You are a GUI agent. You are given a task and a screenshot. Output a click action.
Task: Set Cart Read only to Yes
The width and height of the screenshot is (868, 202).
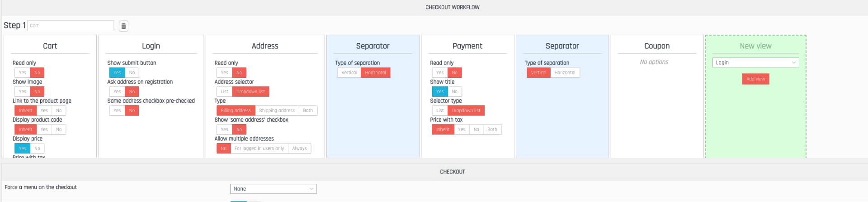click(22, 73)
